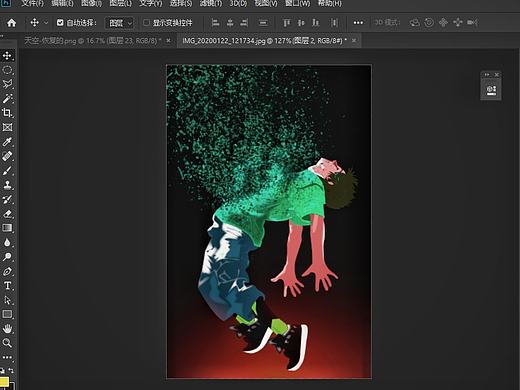Open the more align options ellipsis
The width and height of the screenshot is (520, 390).
click(x=358, y=23)
